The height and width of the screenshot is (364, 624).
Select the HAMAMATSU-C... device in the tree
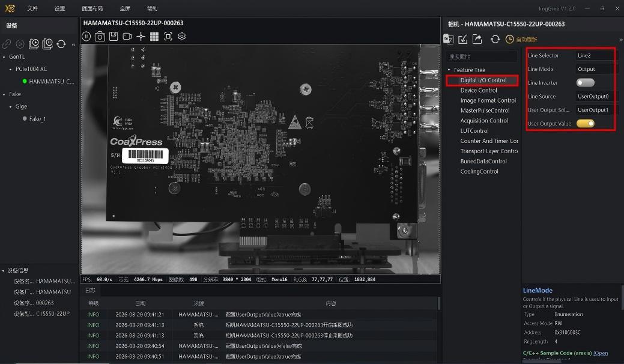coord(51,82)
